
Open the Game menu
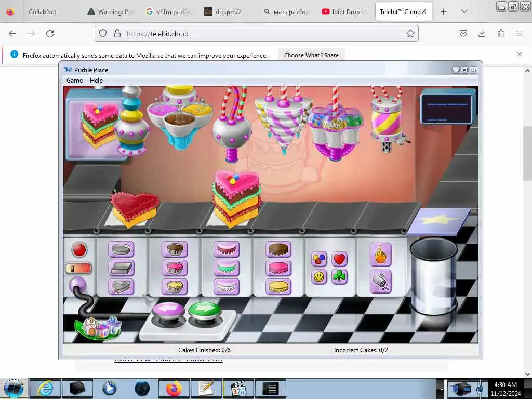(x=75, y=81)
